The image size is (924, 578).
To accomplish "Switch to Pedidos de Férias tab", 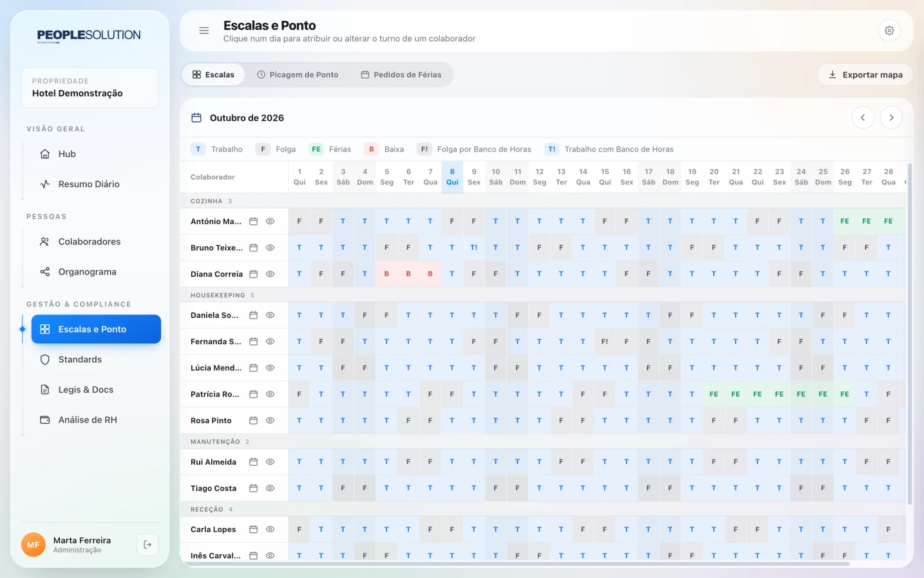I will (x=401, y=75).
